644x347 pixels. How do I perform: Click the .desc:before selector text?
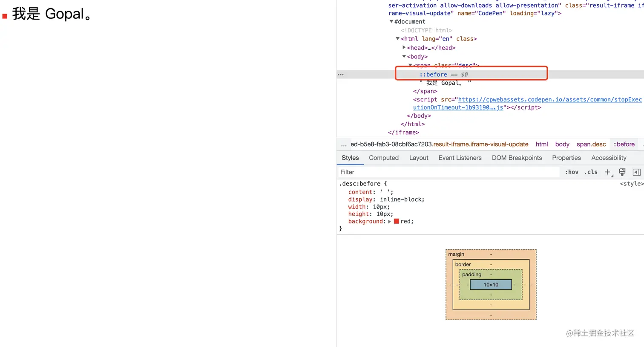(359, 184)
